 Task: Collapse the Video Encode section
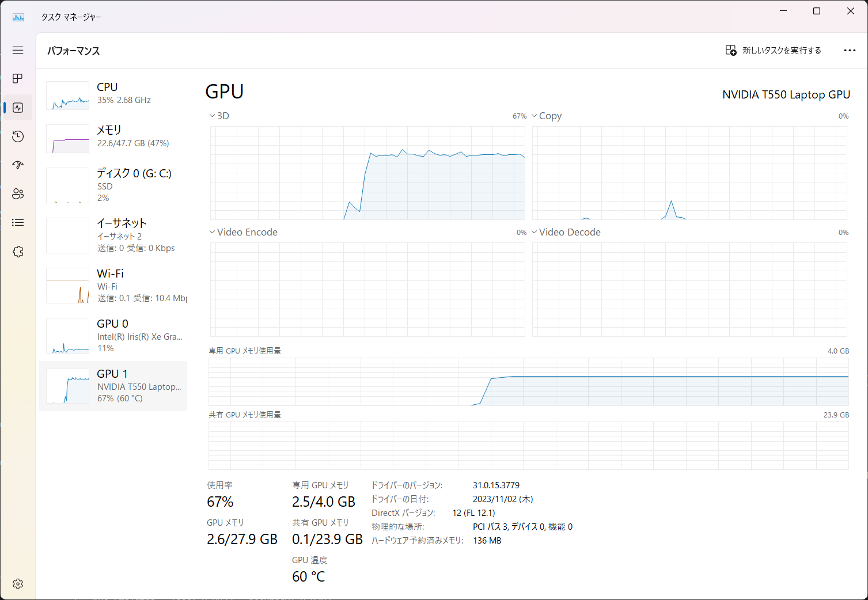click(x=212, y=231)
